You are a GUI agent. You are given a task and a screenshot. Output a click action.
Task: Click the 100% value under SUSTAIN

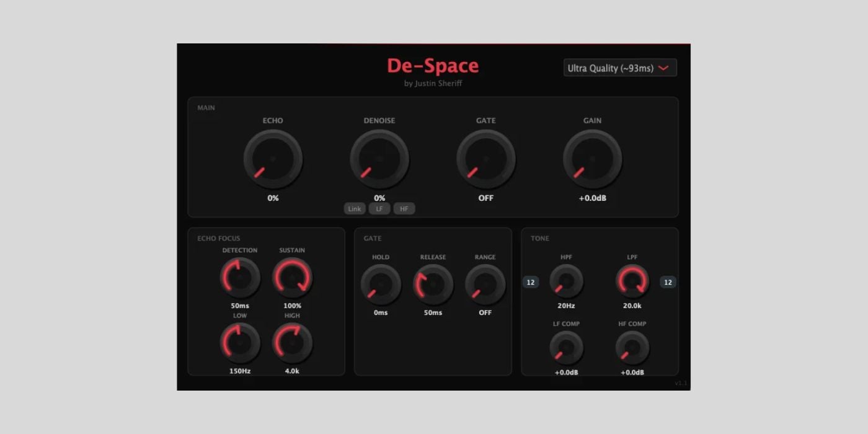[292, 306]
